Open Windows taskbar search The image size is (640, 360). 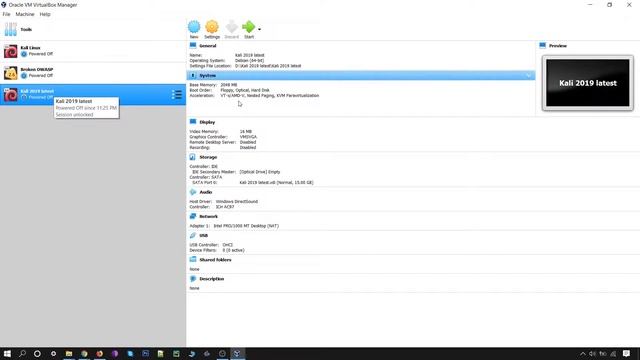click(x=22, y=353)
